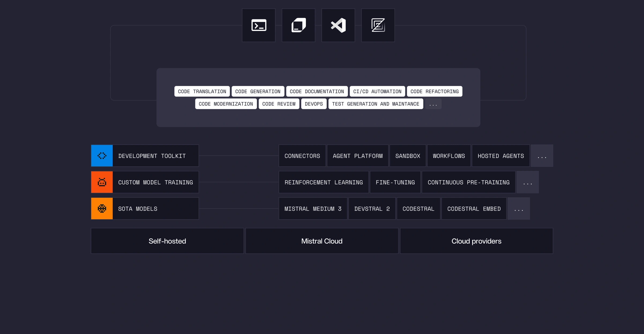644x334 pixels.
Task: Select the Code Translation tag
Action: click(202, 91)
